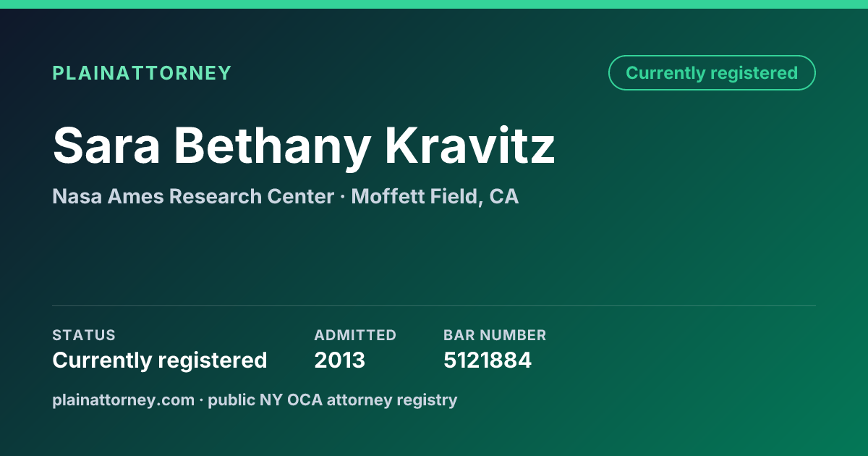Click the dot separator between company and city

[x=343, y=197]
